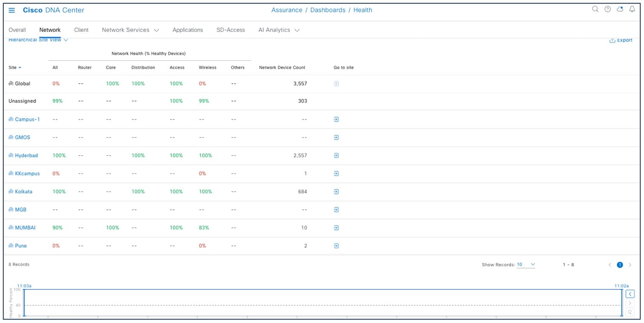Click Hyderbad device count 2,557
Viewport: 644px width, 323px height.
click(300, 156)
